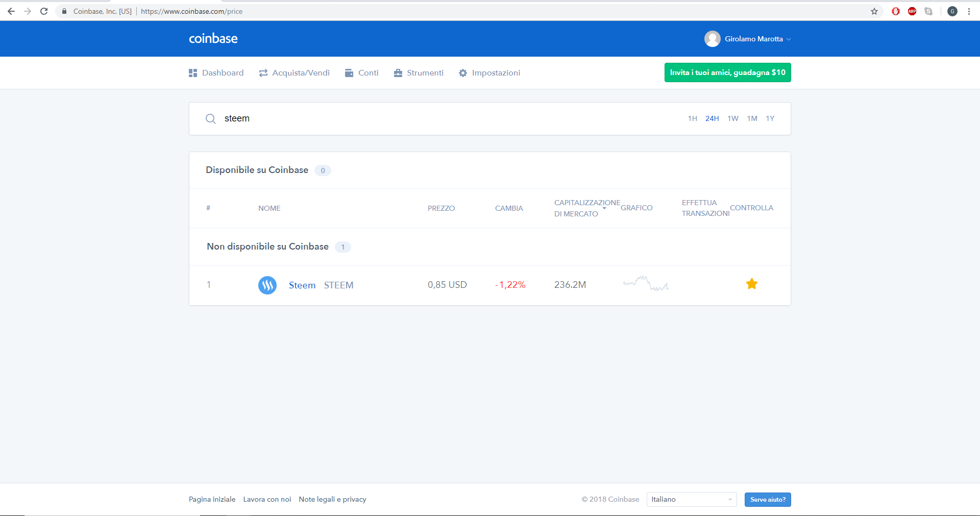The height and width of the screenshot is (516, 980).
Task: Bookmark page with the star icon
Action: (x=874, y=11)
